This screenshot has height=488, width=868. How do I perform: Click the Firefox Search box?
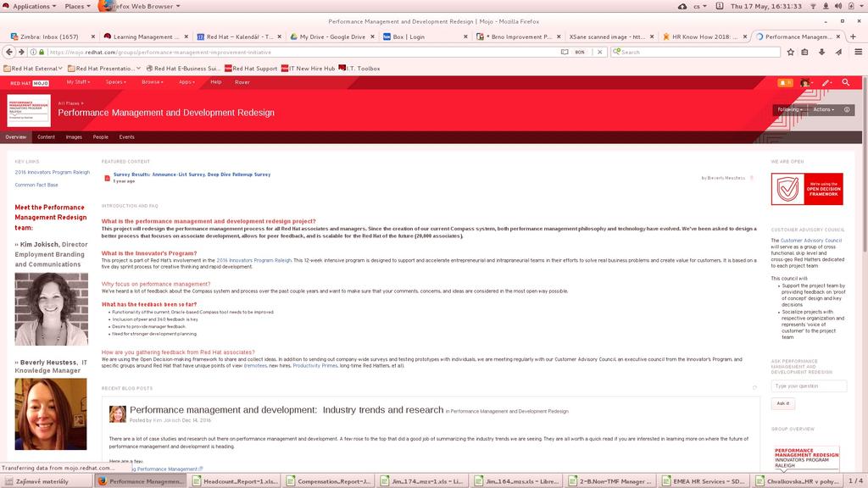click(695, 52)
